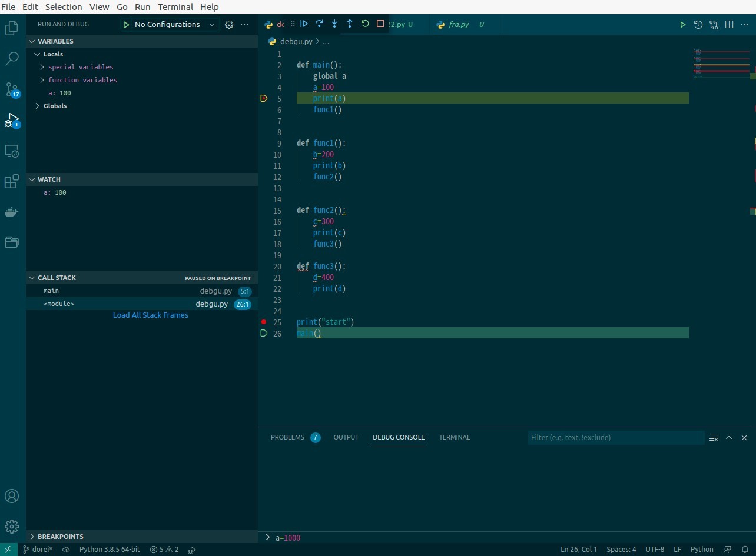This screenshot has width=756, height=556.
Task: Open the Docker view icon
Action: pos(12,212)
